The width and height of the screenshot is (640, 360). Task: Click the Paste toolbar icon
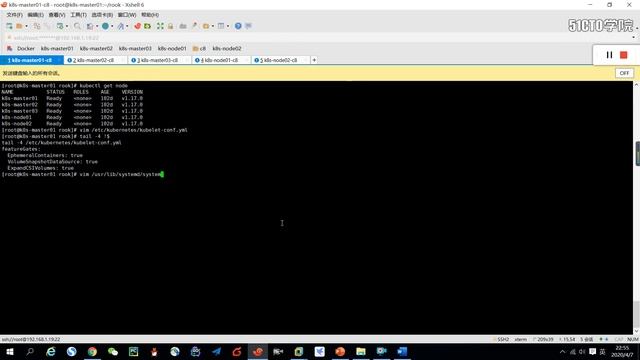47,26
